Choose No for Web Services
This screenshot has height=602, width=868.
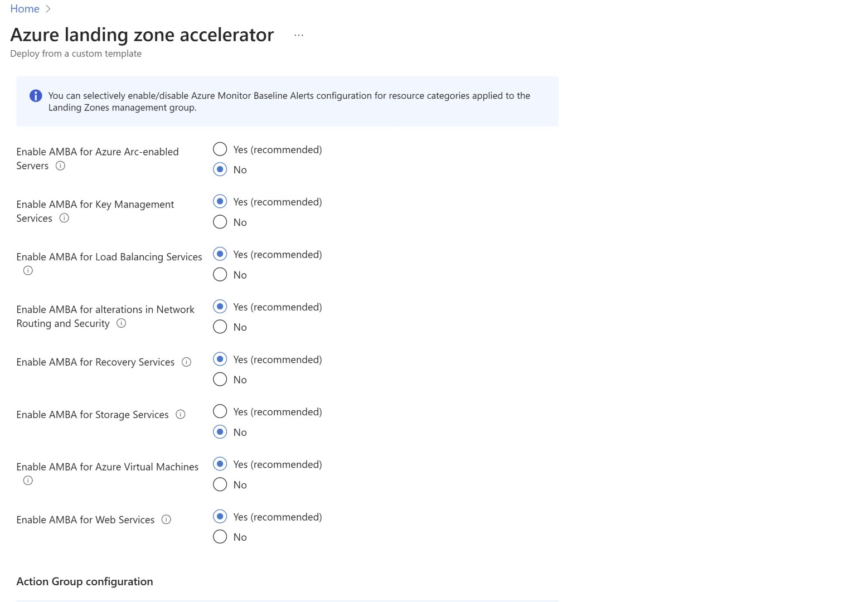point(220,537)
